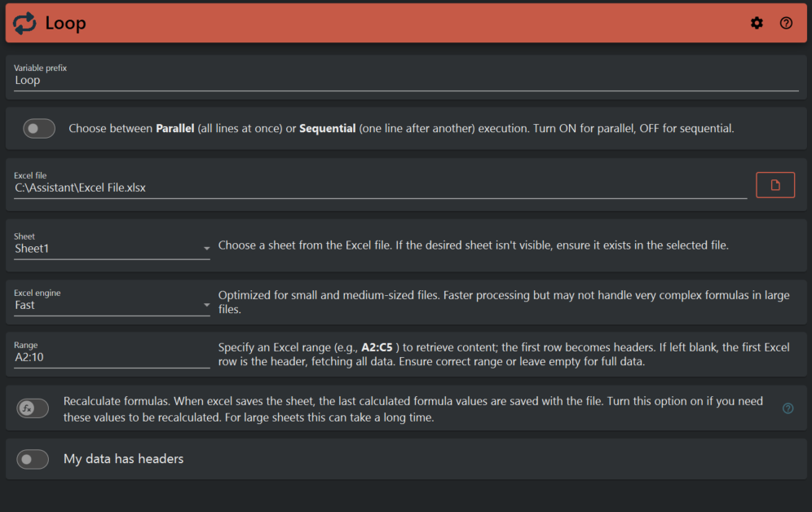The height and width of the screenshot is (512, 812).
Task: Click the My data has headers label
Action: click(123, 459)
